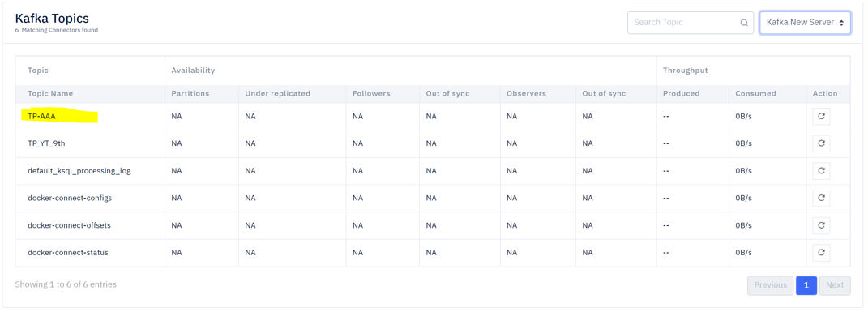868x312 pixels.
Task: Click docker-connect-offsets Under replicated NA cell
Action: click(250, 225)
